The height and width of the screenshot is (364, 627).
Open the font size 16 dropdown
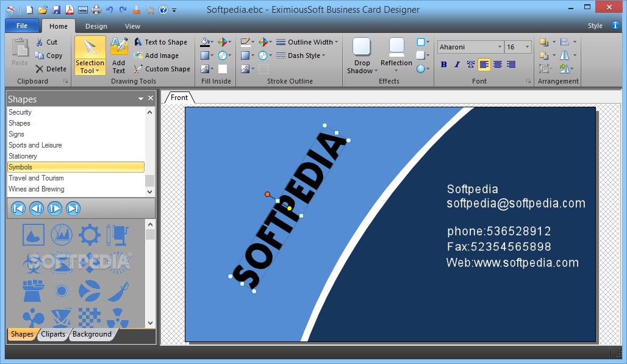(x=527, y=47)
